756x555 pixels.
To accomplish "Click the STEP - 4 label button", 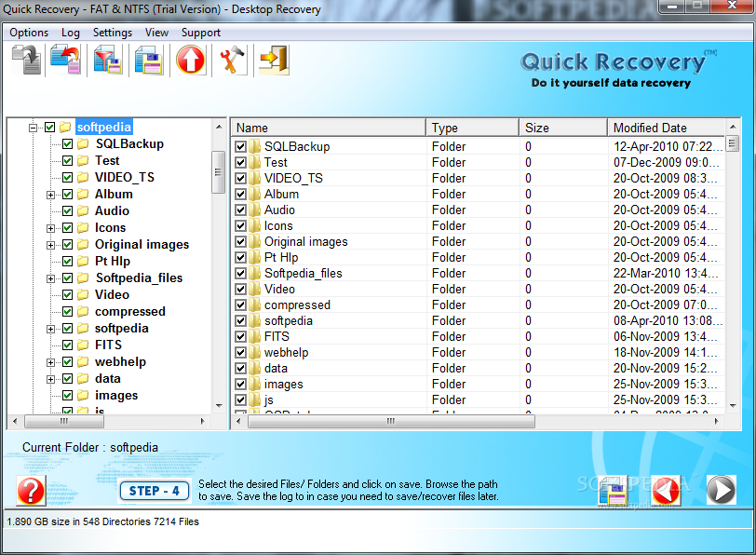I will point(155,491).
